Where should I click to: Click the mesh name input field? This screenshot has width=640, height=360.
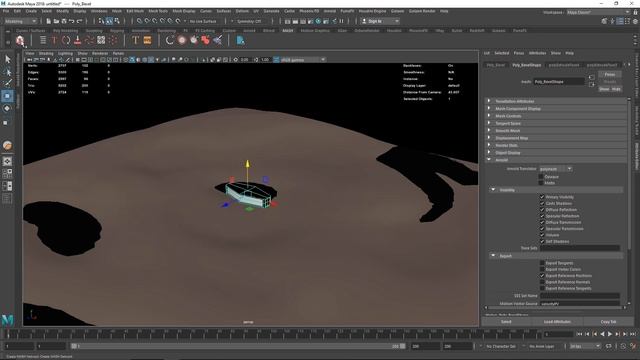point(559,82)
